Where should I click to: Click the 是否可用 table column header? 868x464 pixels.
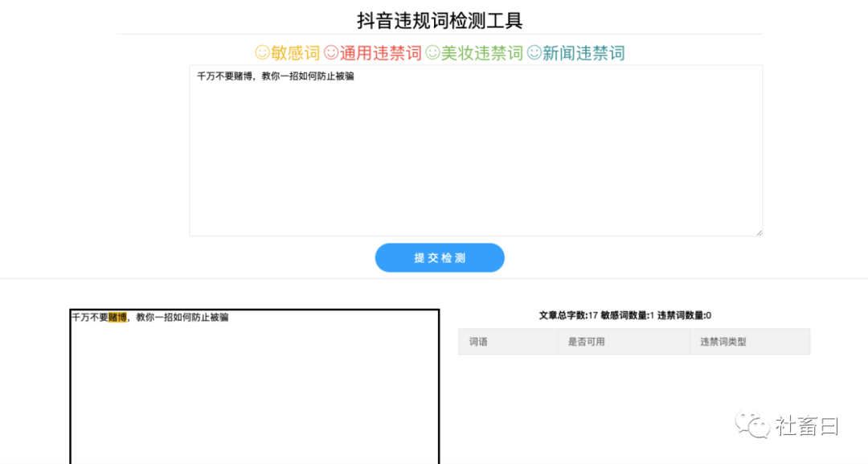pos(624,342)
